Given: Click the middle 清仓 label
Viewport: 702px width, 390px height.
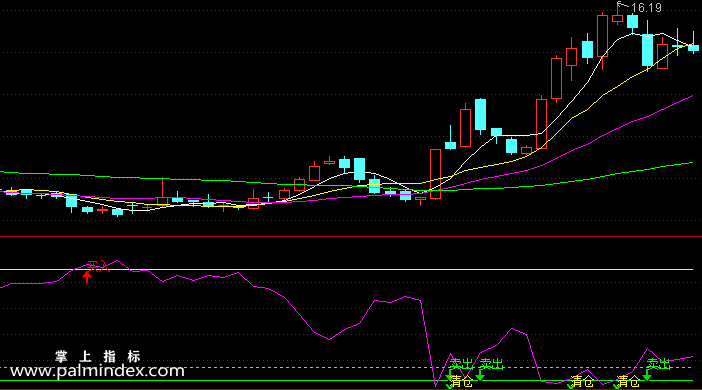Looking at the screenshot, I should (582, 381).
